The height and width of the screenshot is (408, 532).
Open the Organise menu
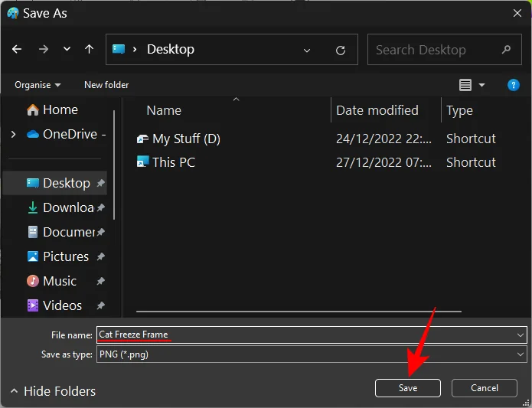(38, 85)
